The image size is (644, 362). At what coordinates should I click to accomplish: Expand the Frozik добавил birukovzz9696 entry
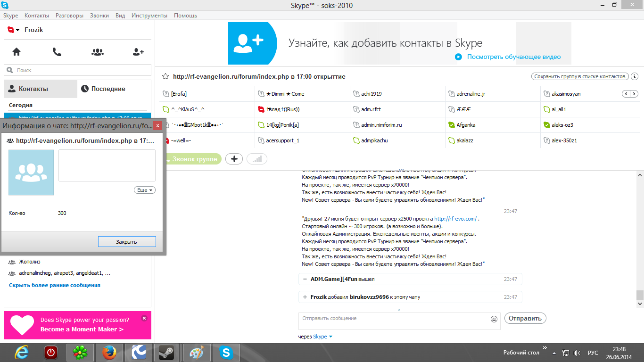coord(305,297)
